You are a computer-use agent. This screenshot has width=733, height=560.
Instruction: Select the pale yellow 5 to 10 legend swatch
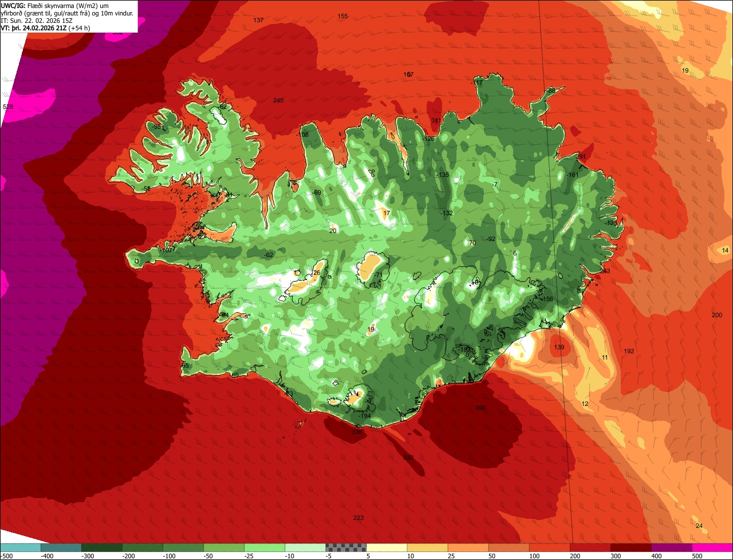pyautogui.click(x=387, y=547)
